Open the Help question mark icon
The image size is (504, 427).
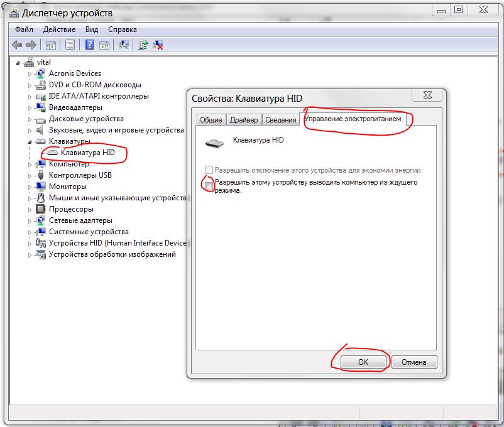(89, 45)
